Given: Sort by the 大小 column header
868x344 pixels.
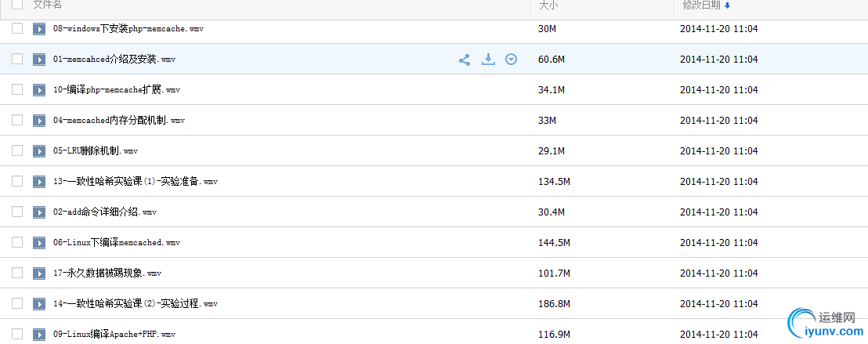Looking at the screenshot, I should [x=547, y=5].
